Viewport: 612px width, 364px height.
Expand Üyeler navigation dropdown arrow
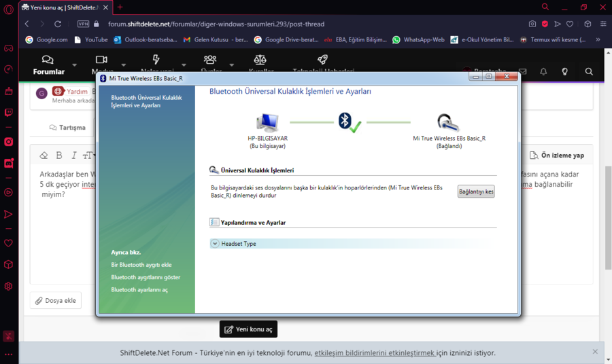coord(231,65)
